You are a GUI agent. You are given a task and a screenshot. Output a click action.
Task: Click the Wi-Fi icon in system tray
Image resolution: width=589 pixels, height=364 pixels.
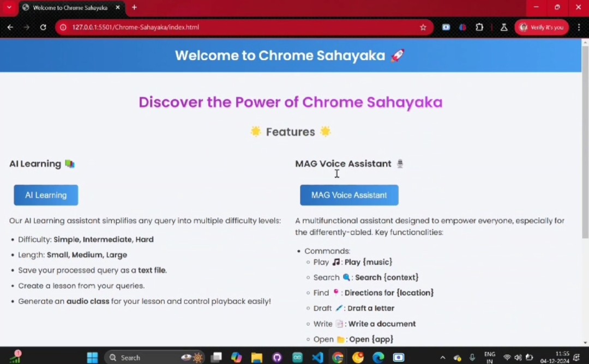[x=507, y=357]
